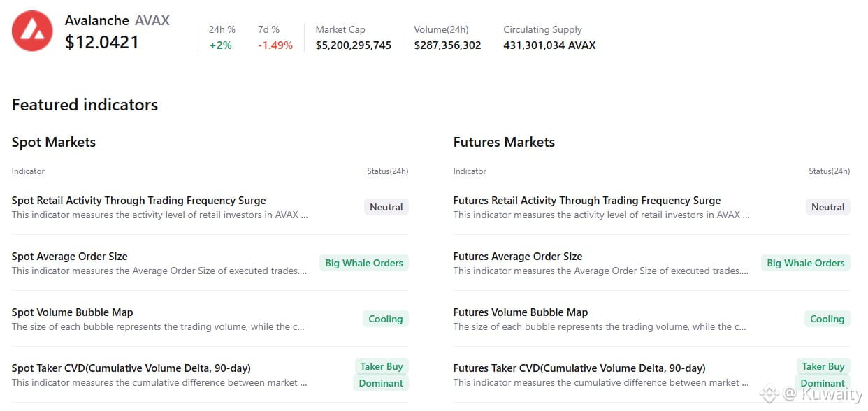Click the 24h Volume figure
Image resolution: width=868 pixels, height=411 pixels.
[x=447, y=45]
